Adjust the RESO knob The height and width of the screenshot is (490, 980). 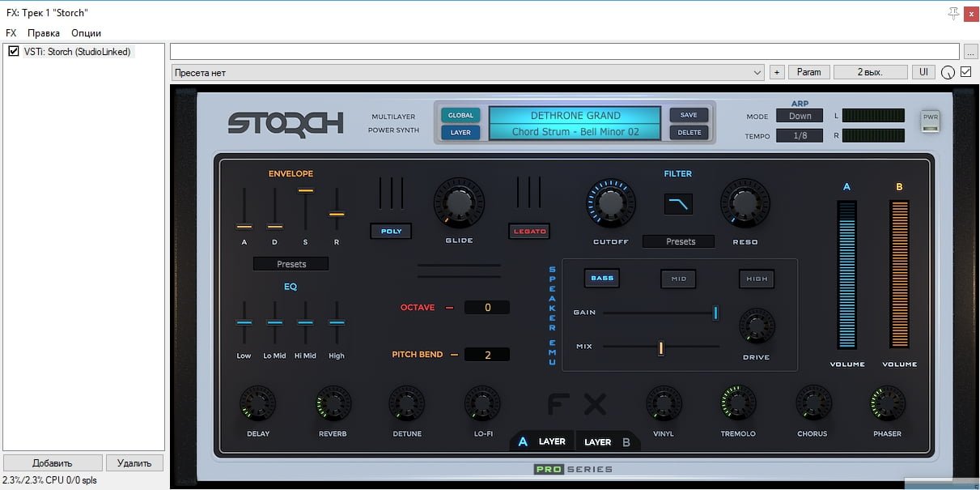745,203
